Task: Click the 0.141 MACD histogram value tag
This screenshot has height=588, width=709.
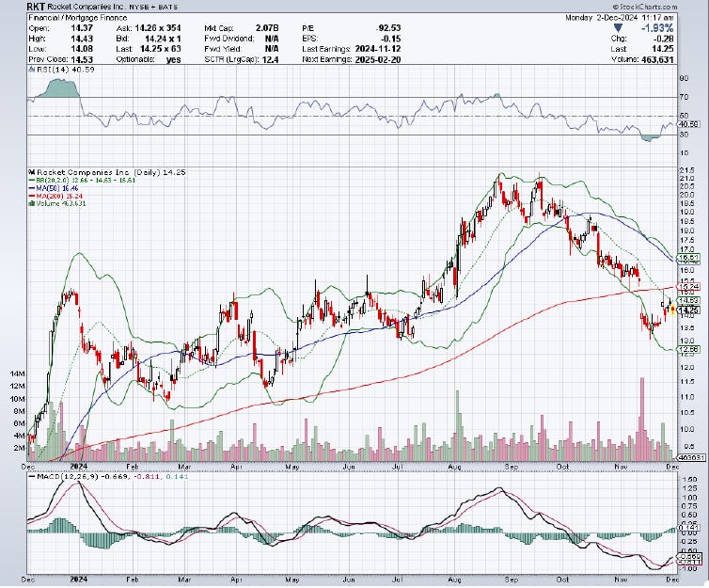Action: coord(690,528)
